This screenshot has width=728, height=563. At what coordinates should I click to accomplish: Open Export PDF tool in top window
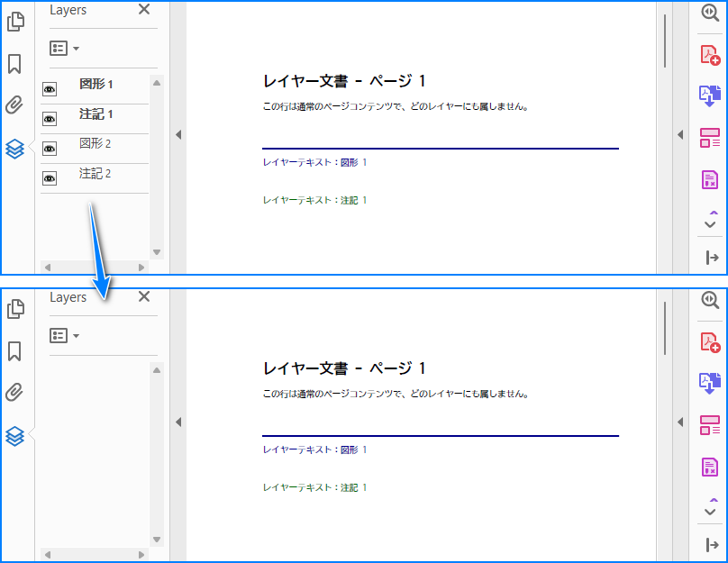[710, 96]
